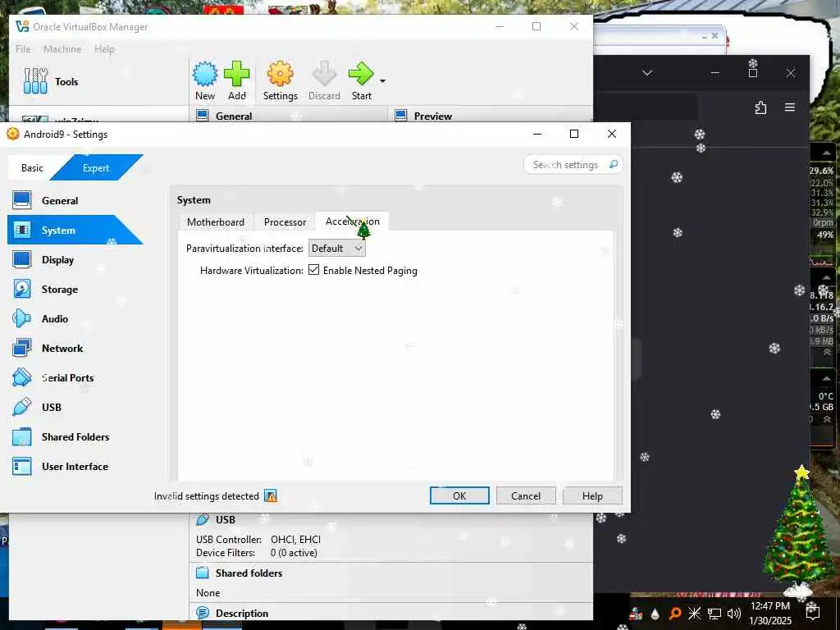Open the Storage settings category

tap(59, 290)
